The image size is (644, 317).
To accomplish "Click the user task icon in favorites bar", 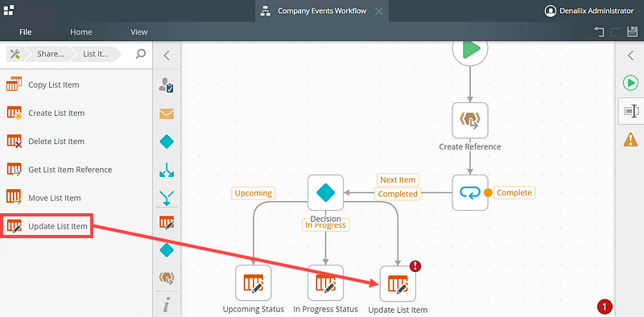I will click(167, 85).
